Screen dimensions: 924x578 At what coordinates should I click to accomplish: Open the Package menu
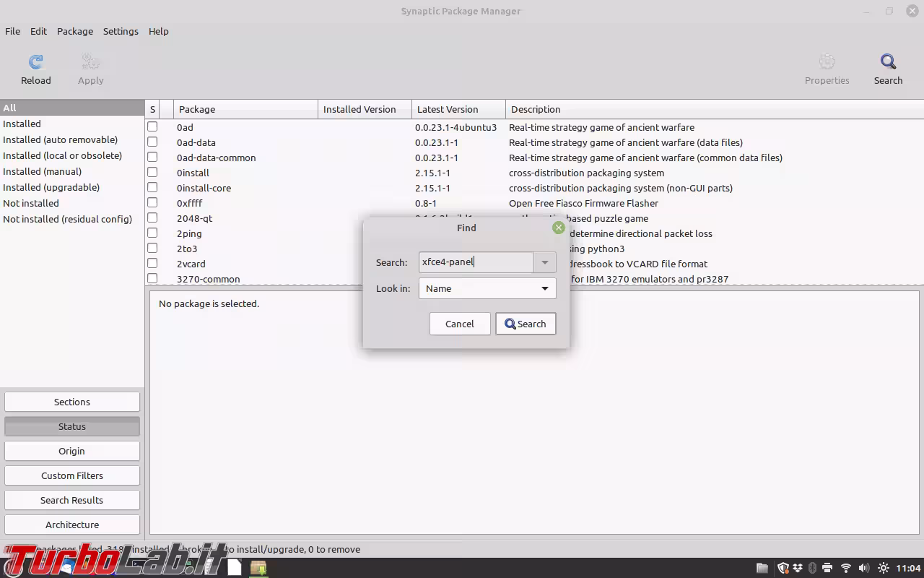point(75,31)
